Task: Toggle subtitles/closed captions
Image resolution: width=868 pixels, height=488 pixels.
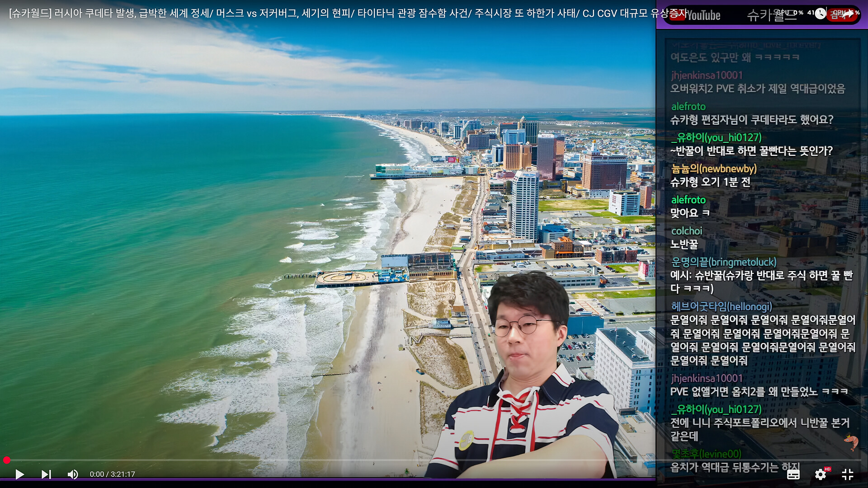Action: (793, 474)
